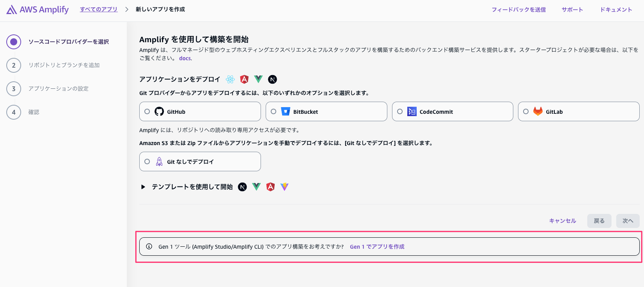The height and width of the screenshot is (287, 644).
Task: Click 新しいアプリを作成 breadcrumb text
Action: (160, 9)
